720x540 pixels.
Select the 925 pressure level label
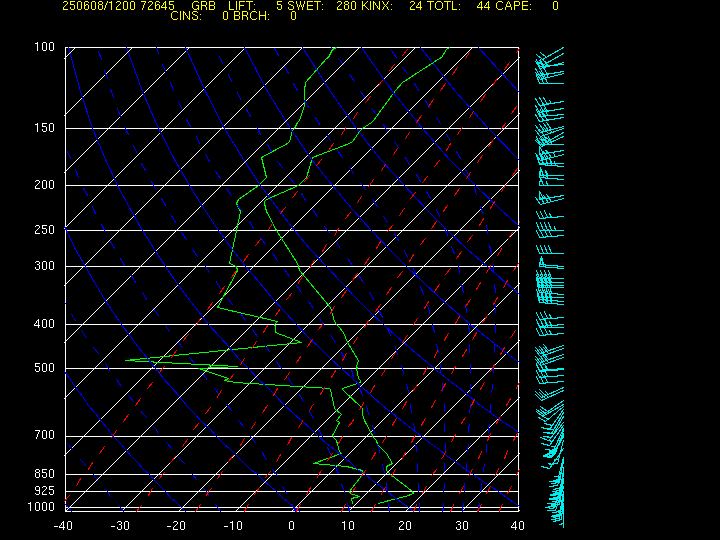point(45,491)
